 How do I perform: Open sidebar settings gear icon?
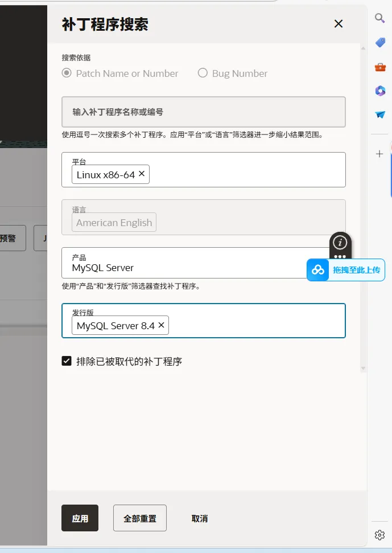[x=379, y=535]
